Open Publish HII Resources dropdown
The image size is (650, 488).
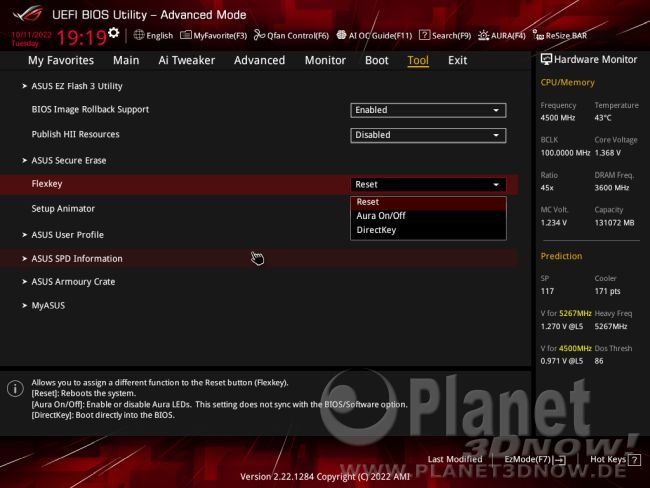point(428,135)
